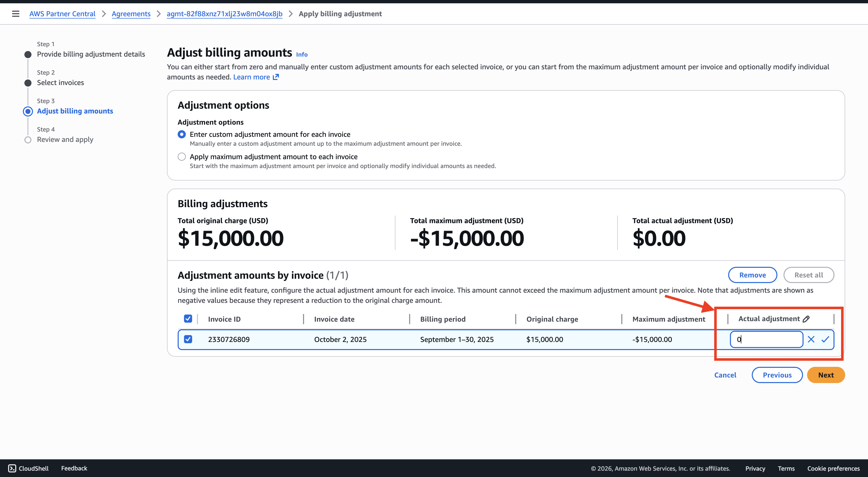The height and width of the screenshot is (477, 868).
Task: Click the Remove button
Action: point(753,275)
